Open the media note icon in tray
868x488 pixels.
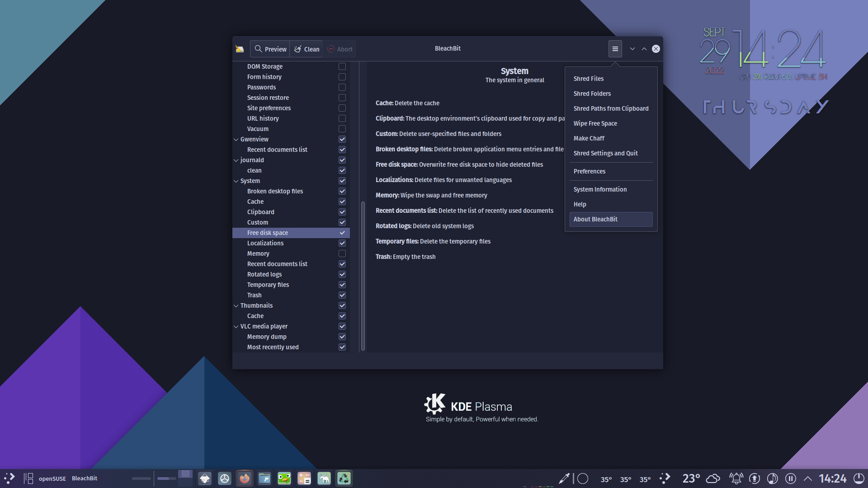pos(772,478)
